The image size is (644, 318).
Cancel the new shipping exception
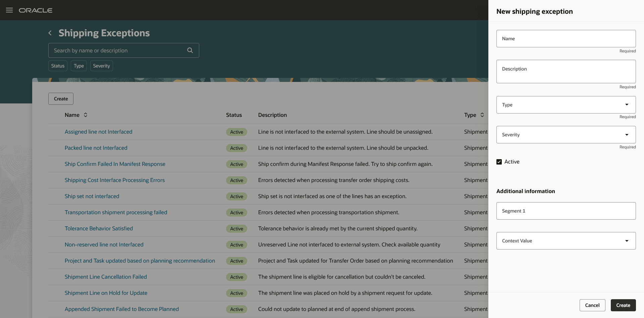592,305
